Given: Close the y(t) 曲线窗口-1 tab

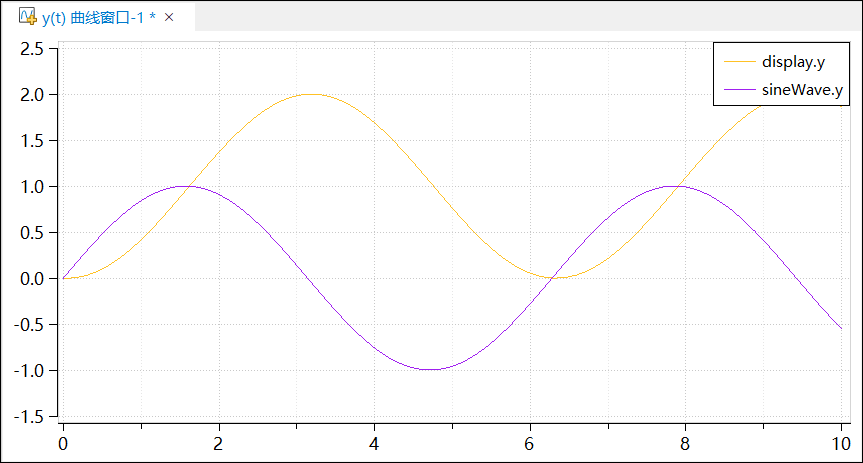Looking at the screenshot, I should point(169,18).
